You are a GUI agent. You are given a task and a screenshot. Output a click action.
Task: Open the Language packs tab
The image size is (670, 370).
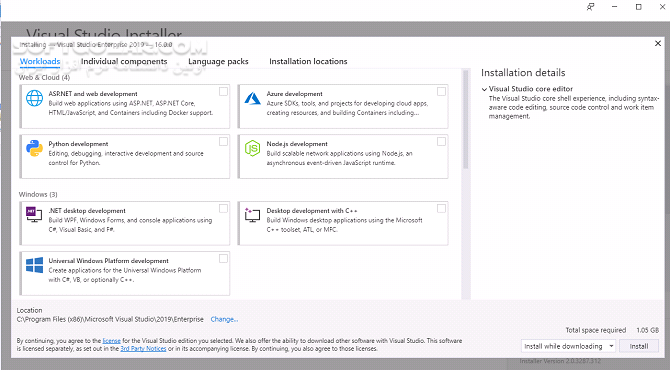(x=218, y=62)
